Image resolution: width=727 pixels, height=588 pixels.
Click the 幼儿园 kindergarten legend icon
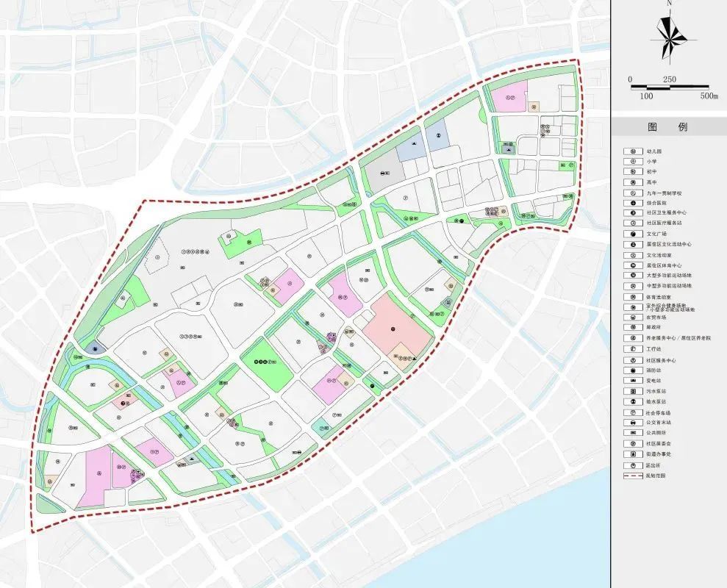click(x=633, y=151)
